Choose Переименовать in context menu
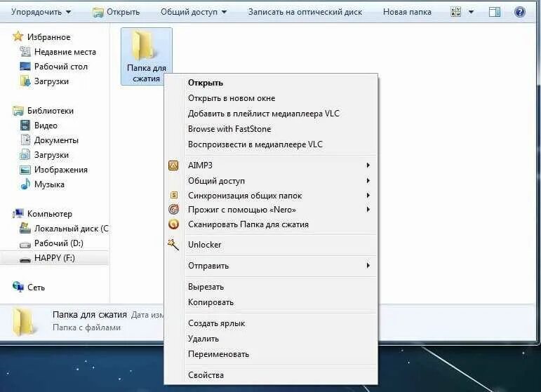The height and width of the screenshot is (392, 541). [218, 354]
